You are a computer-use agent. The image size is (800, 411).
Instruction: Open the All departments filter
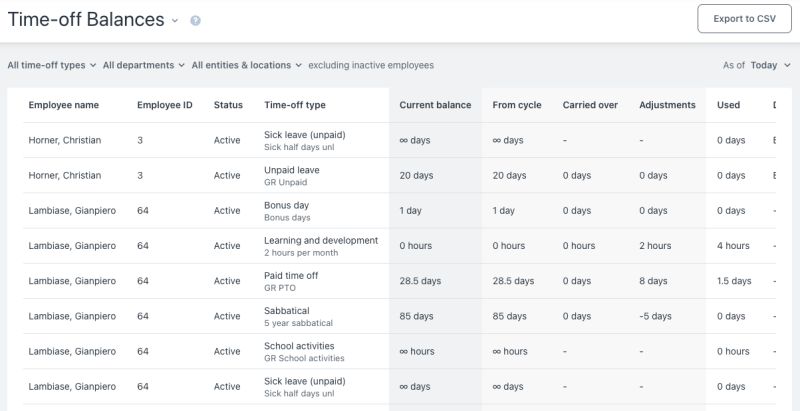(144, 65)
